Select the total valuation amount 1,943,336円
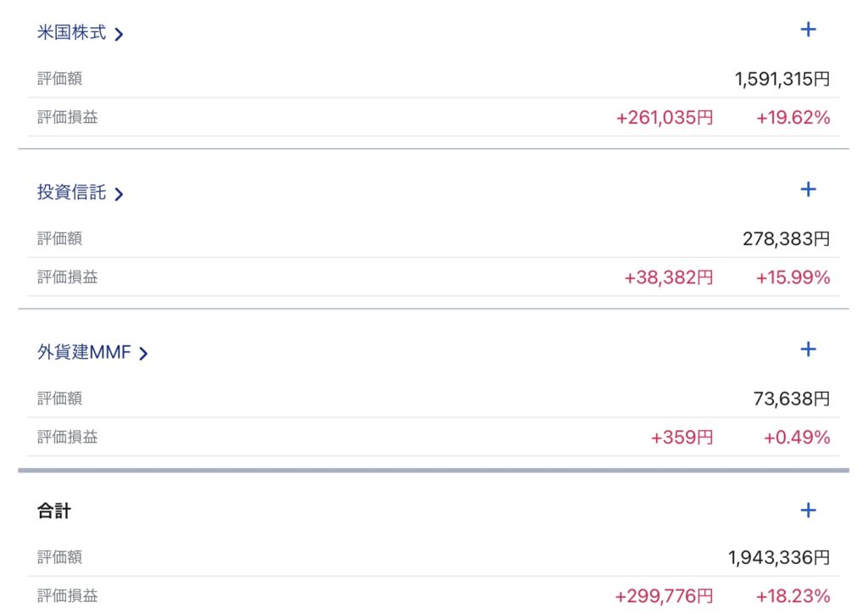868x614 pixels. click(x=778, y=558)
